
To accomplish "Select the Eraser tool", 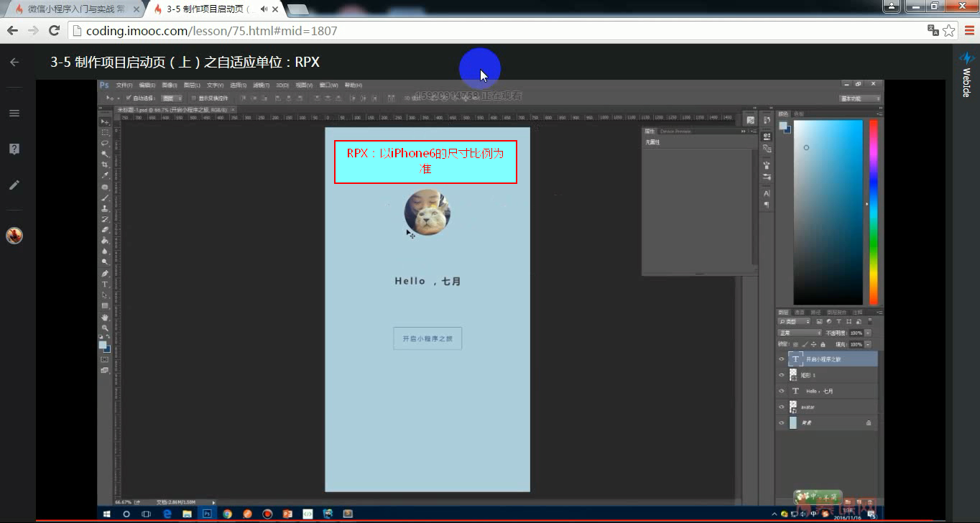I will click(x=105, y=230).
